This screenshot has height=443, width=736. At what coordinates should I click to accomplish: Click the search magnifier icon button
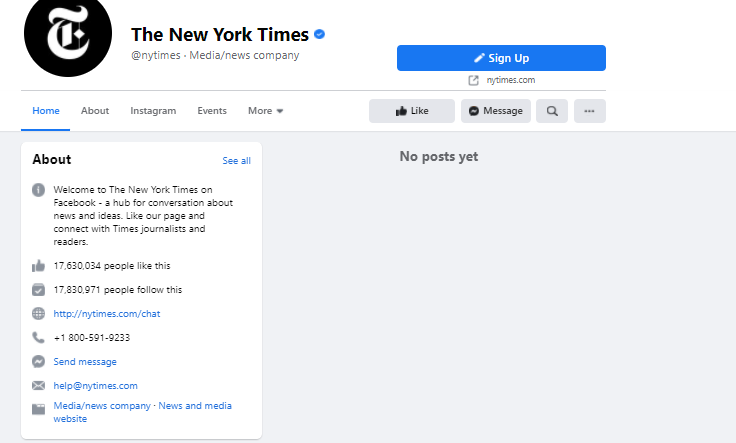pyautogui.click(x=552, y=111)
